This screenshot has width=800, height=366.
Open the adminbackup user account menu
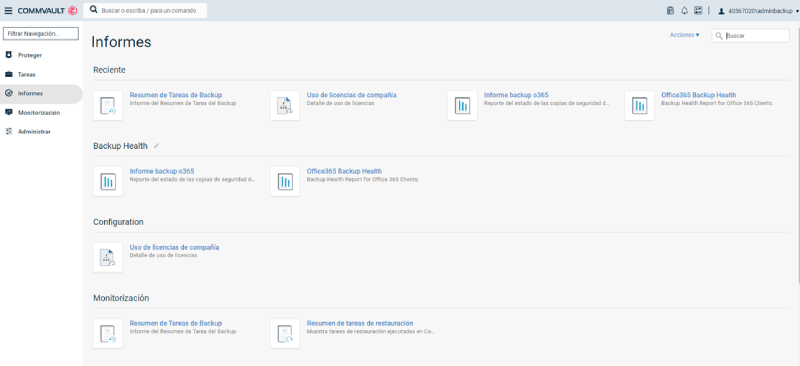click(x=758, y=11)
